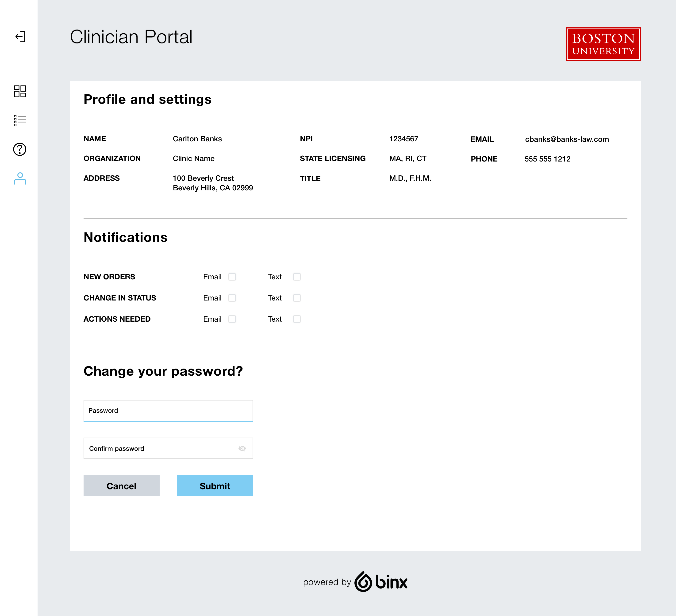The image size is (676, 616).
Task: Select the profile user icon
Action: (x=20, y=178)
